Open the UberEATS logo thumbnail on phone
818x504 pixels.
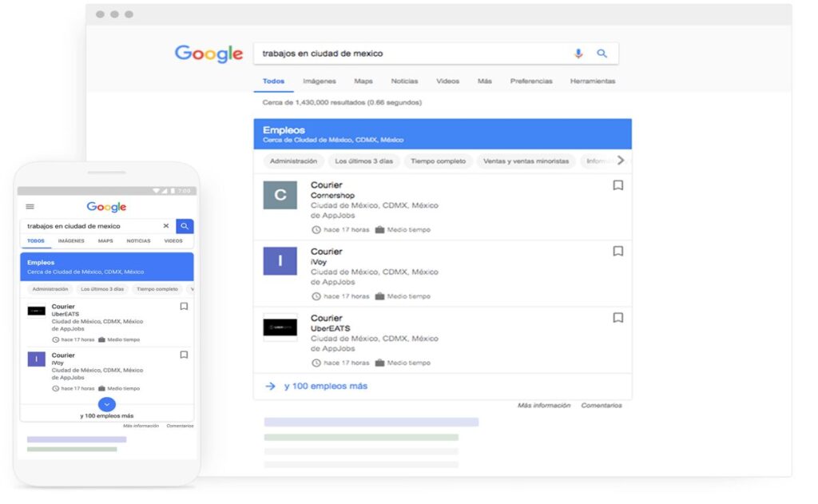(37, 311)
